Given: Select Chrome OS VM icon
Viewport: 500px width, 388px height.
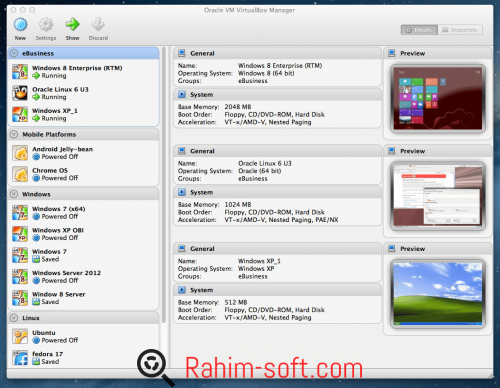Looking at the screenshot, I should tap(20, 174).
